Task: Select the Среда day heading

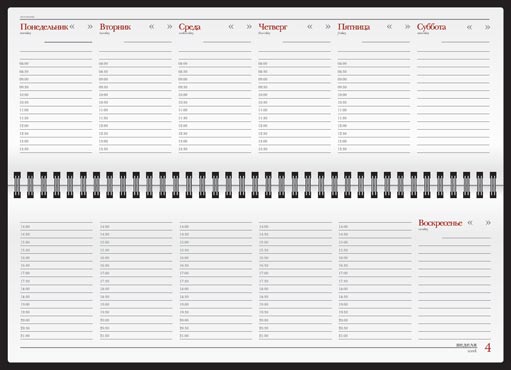Action: [x=189, y=27]
